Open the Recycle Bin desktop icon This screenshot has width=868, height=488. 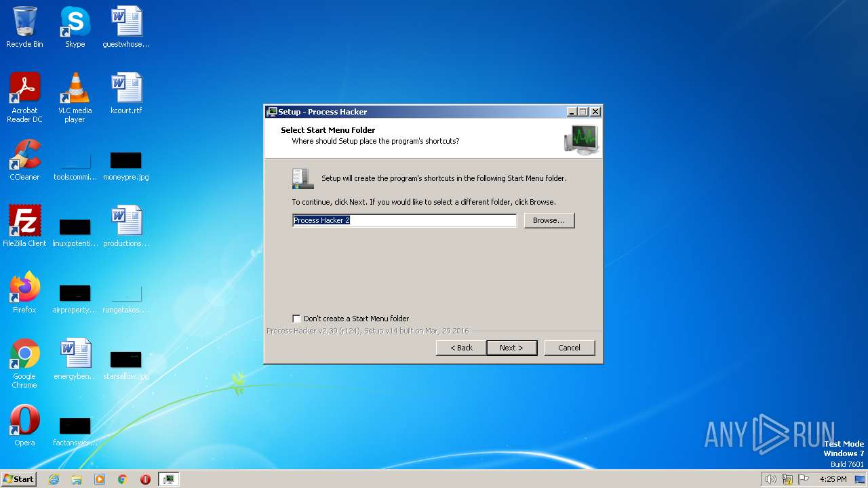(x=24, y=27)
